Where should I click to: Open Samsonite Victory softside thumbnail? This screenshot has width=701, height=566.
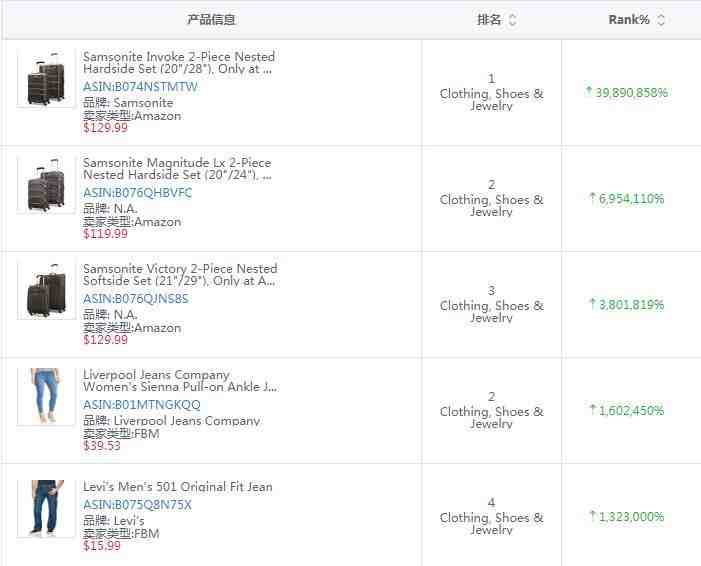(x=46, y=292)
